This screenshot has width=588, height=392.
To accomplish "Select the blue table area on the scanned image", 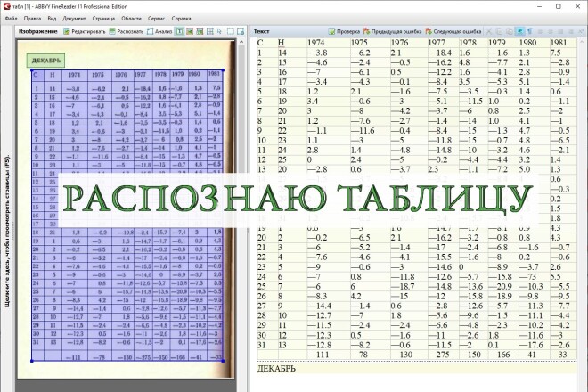I will (127, 216).
